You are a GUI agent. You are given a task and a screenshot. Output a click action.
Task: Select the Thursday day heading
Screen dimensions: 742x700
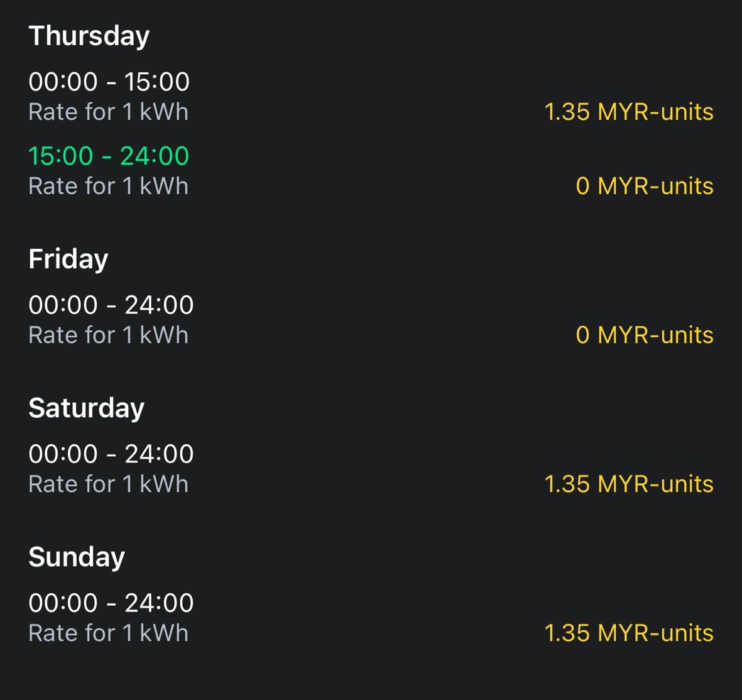click(89, 36)
